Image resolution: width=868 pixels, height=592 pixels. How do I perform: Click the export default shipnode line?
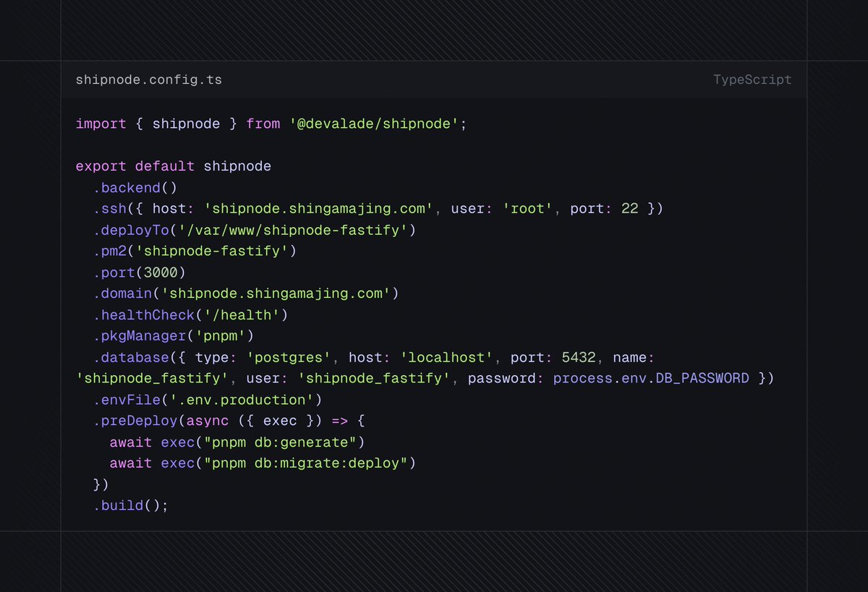[174, 166]
